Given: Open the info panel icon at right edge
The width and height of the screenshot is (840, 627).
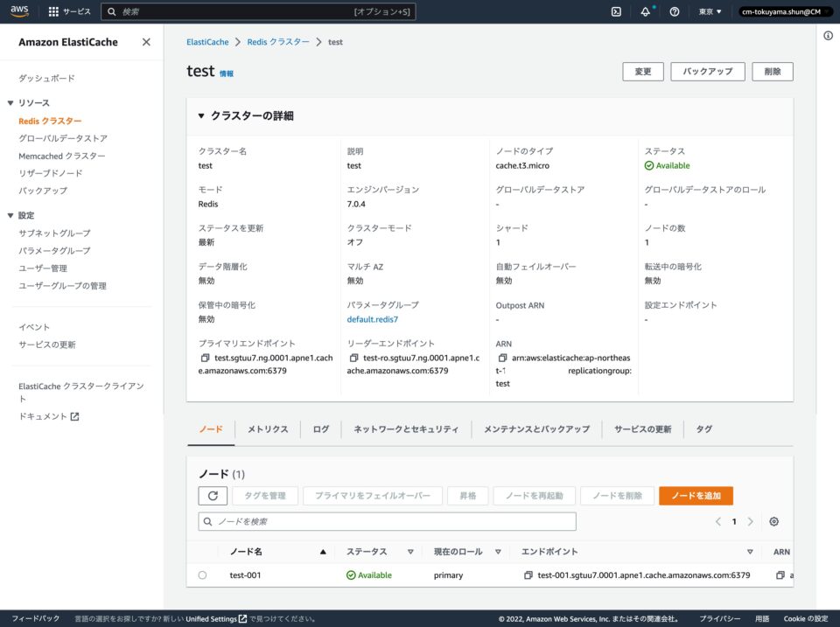Looking at the screenshot, I should 829,36.
